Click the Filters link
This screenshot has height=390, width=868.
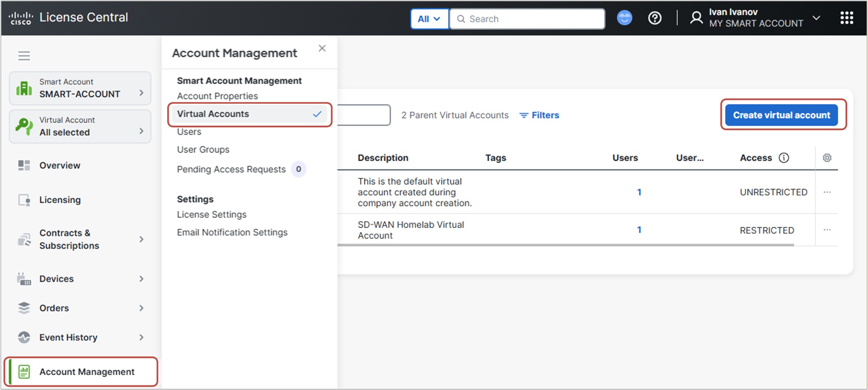coord(545,115)
